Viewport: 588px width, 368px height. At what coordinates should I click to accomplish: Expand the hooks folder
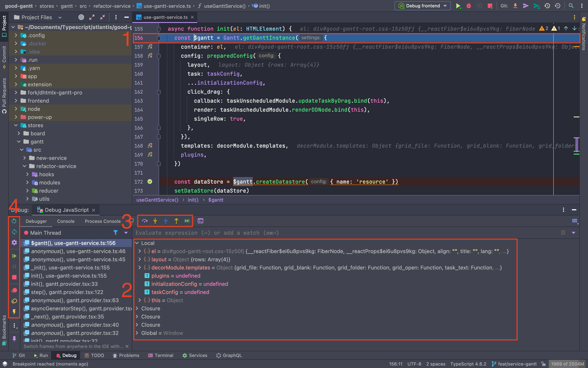(x=27, y=174)
